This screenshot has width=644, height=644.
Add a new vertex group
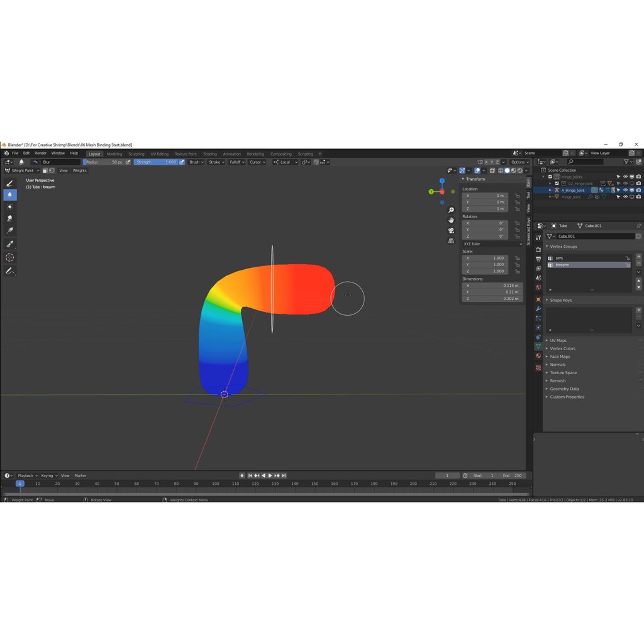click(638, 257)
